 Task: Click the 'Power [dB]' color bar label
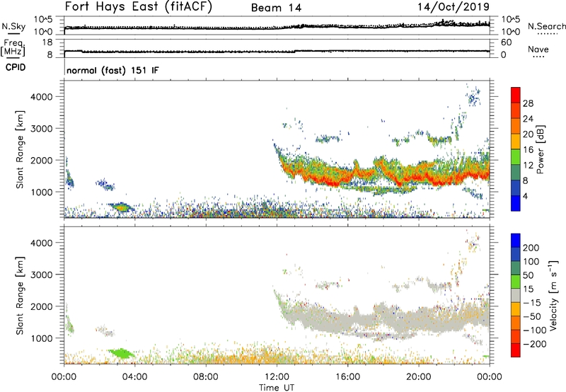click(x=541, y=149)
